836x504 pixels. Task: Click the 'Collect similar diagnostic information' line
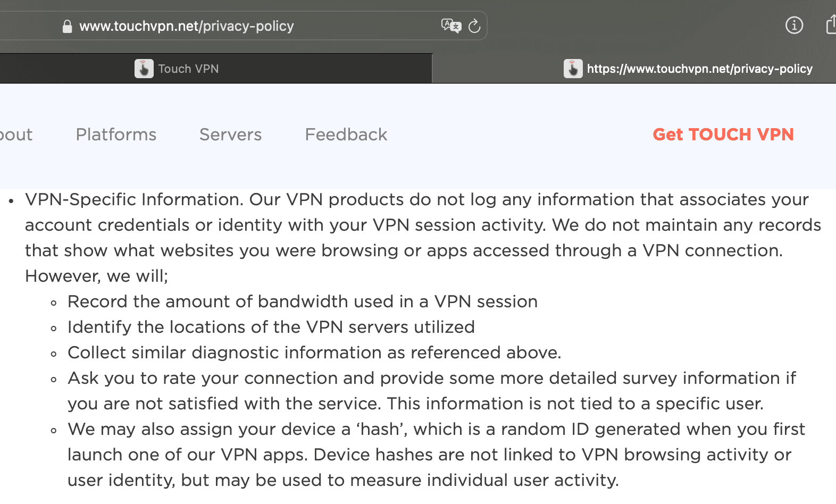(x=314, y=352)
